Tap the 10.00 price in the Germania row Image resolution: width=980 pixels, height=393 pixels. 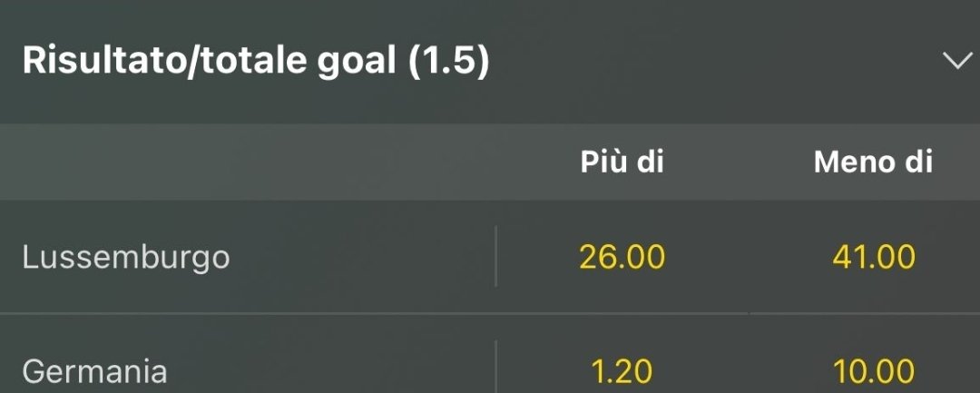[x=873, y=371]
